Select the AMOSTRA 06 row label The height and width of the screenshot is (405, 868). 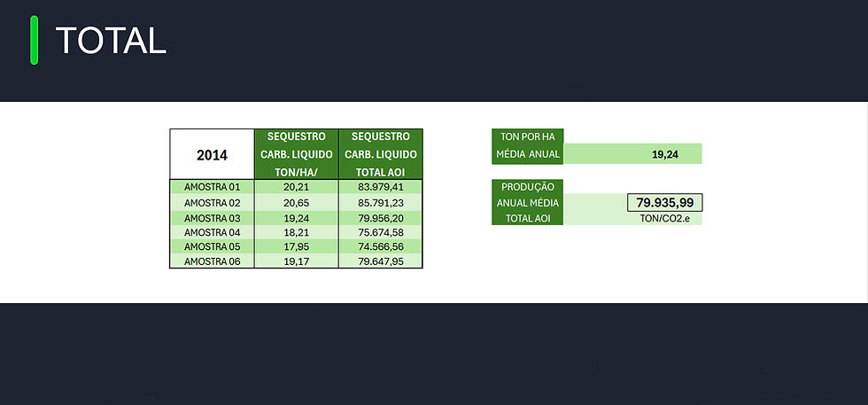pos(212,261)
